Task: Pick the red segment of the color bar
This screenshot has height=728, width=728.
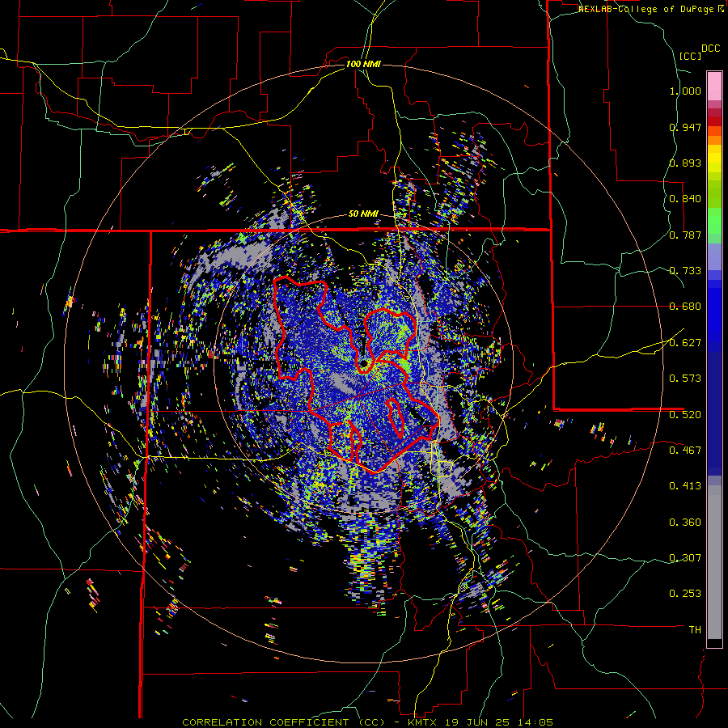Action: 714,121
